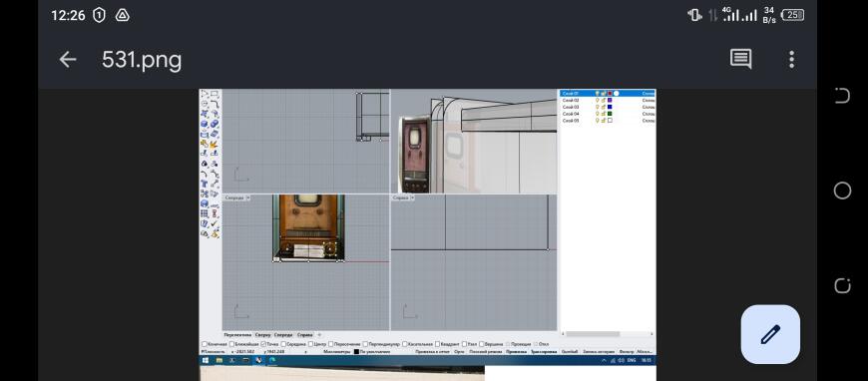Enable the Касательная object snap checkbox
The height and width of the screenshot is (381, 868).
click(405, 344)
